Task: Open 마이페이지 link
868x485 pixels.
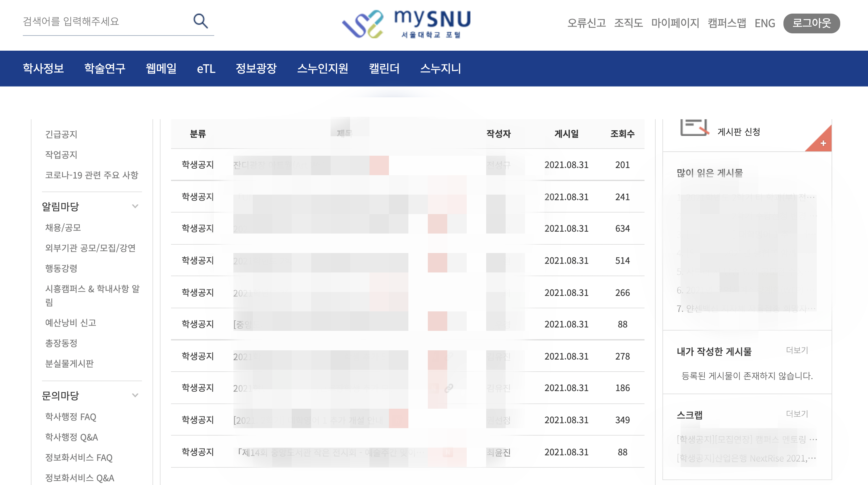Action: click(675, 23)
